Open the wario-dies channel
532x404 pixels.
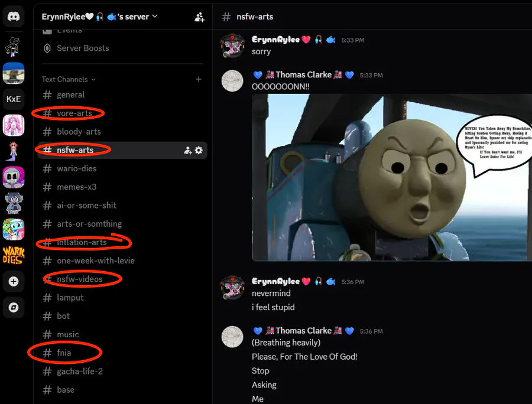[77, 168]
